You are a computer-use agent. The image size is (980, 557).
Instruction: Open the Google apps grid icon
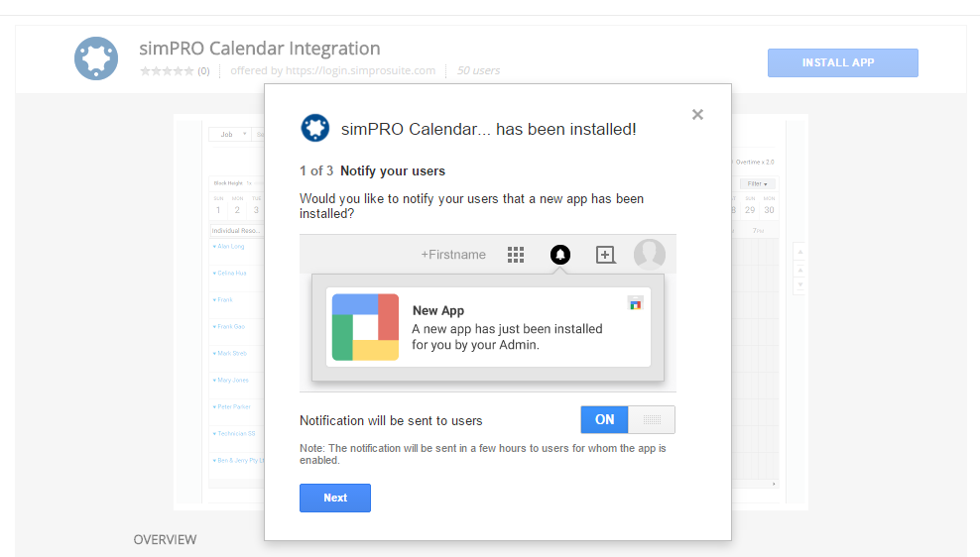(516, 255)
